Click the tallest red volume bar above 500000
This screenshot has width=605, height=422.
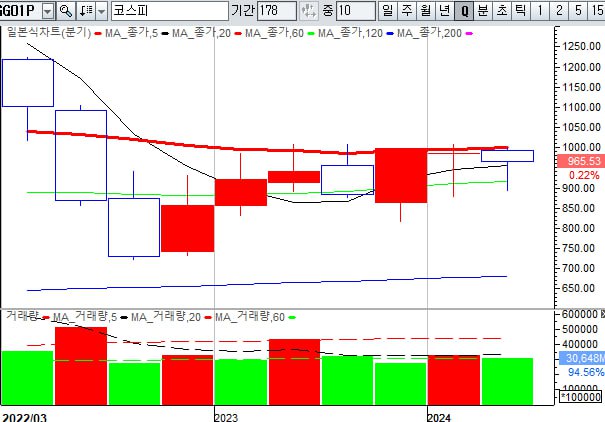coord(81,366)
